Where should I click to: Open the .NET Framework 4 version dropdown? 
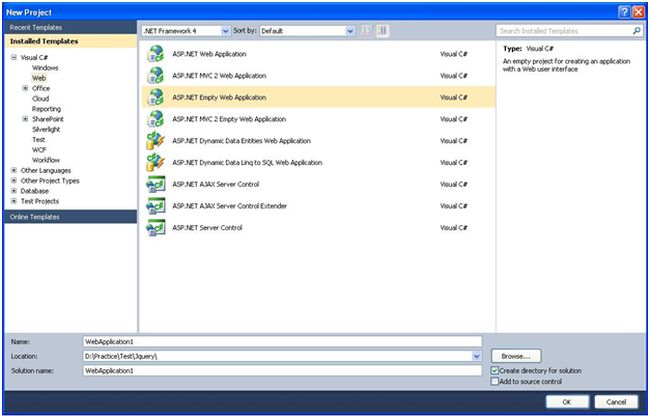coord(226,31)
